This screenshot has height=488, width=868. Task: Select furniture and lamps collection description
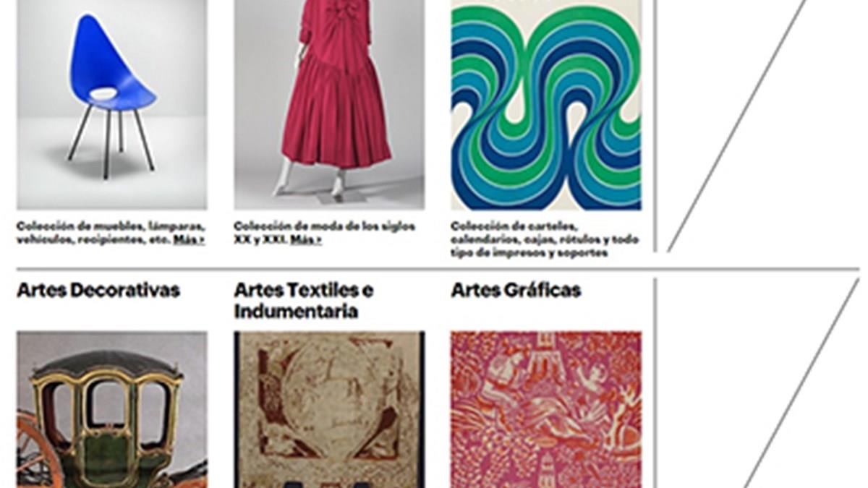[111, 233]
